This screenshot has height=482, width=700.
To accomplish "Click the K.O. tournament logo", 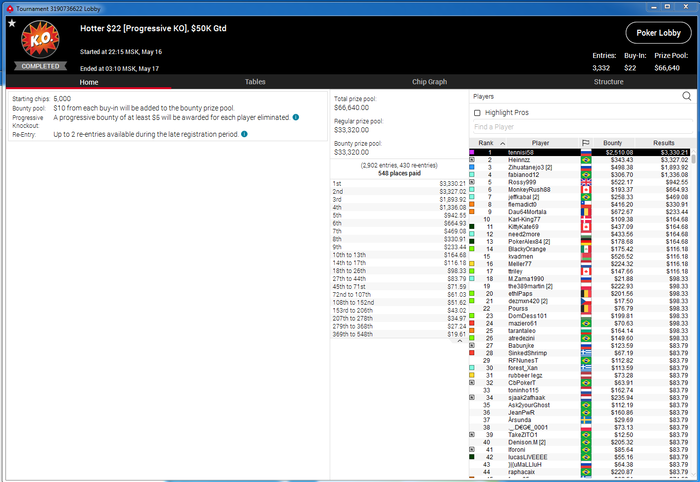I will tap(40, 39).
